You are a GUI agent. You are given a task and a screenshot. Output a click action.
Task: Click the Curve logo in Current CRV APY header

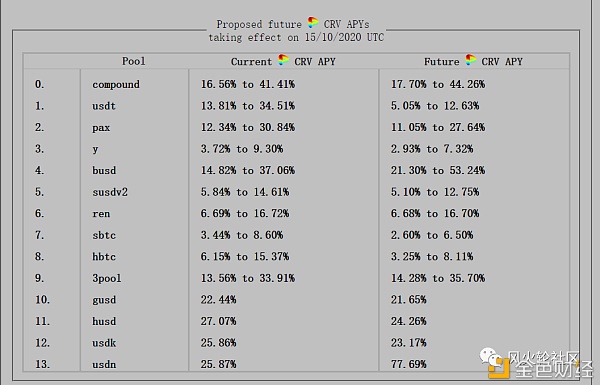[x=283, y=60]
